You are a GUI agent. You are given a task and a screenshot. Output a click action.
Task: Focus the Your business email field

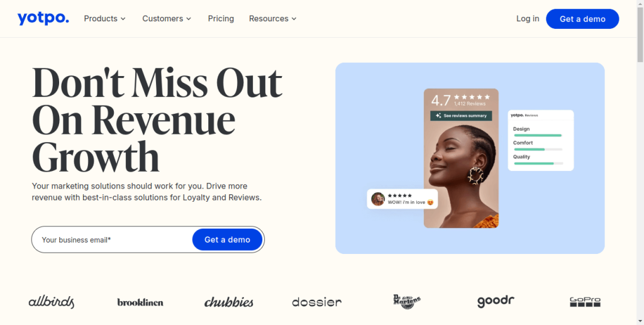point(112,240)
